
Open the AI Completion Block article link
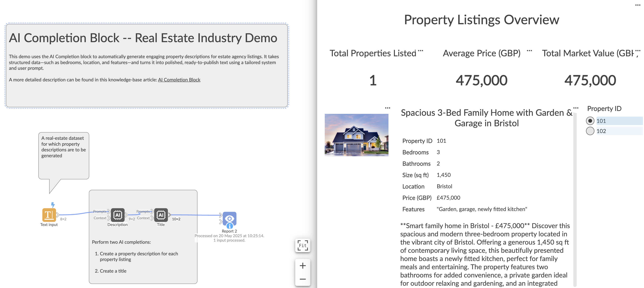179,80
